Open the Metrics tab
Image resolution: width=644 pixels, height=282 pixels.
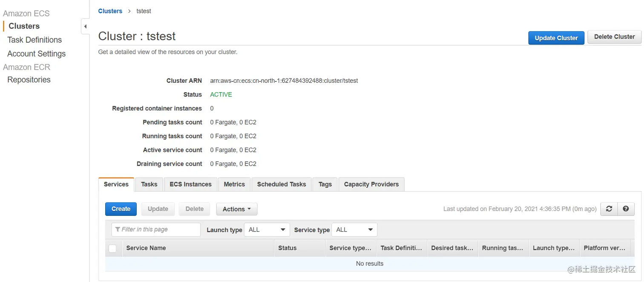pos(234,184)
